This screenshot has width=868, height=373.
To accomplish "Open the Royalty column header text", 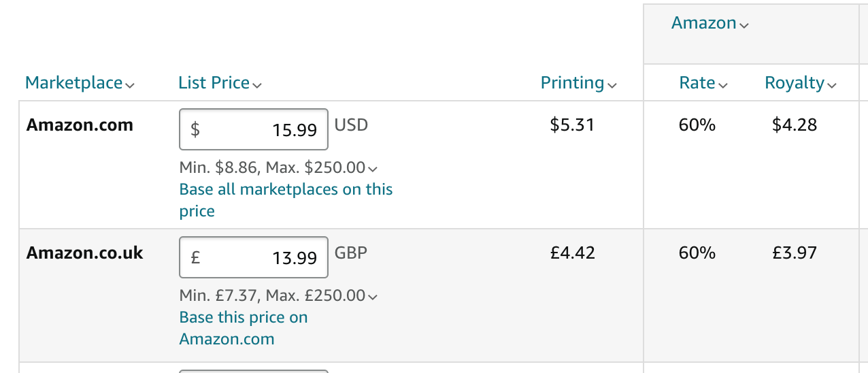I will [795, 82].
